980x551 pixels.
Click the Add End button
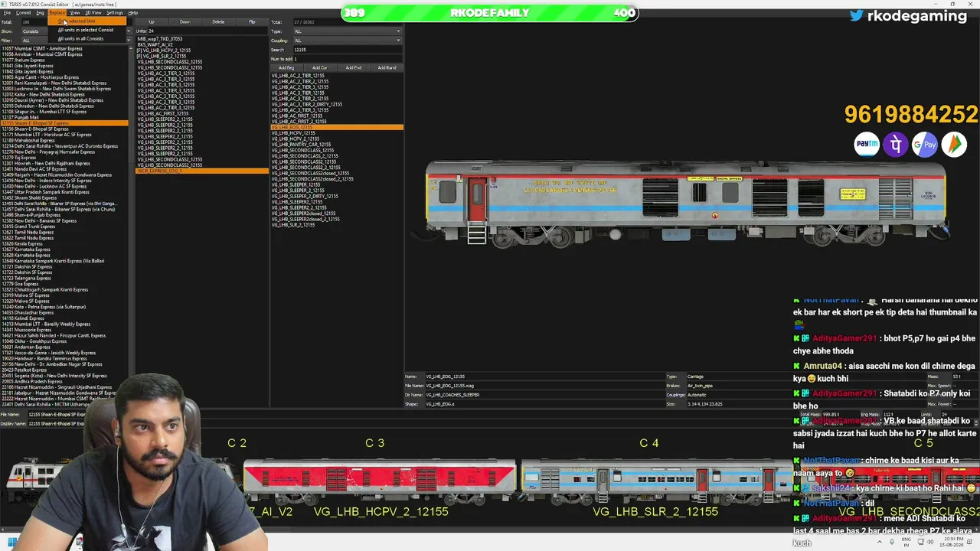[354, 68]
